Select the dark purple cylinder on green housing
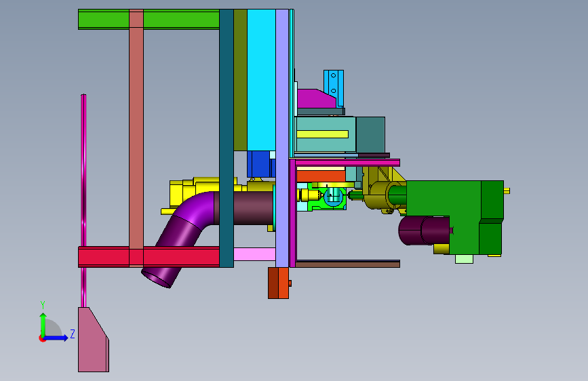The width and height of the screenshot is (588, 381). tap(424, 230)
